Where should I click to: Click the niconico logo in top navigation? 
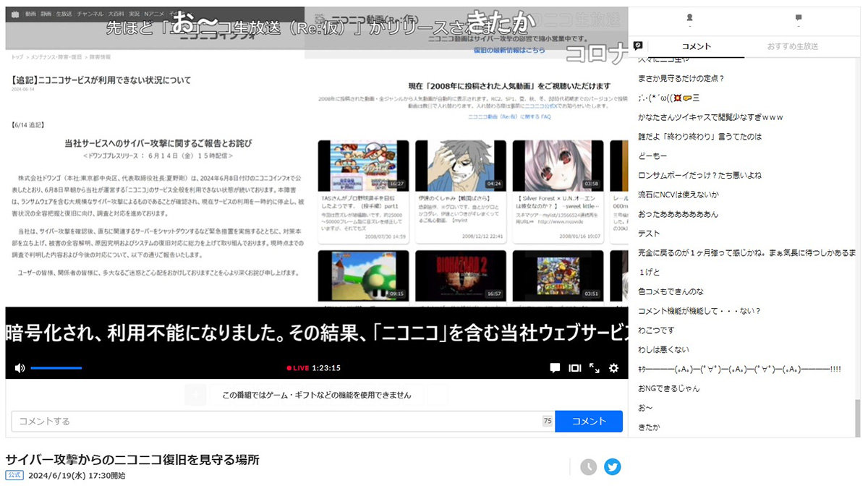point(15,12)
